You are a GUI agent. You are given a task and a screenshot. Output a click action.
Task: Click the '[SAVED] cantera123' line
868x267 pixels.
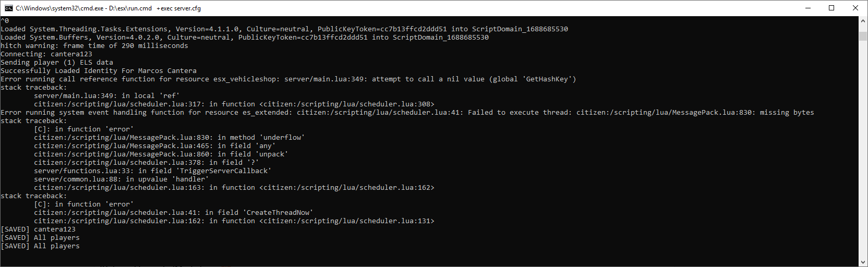pyautogui.click(x=38, y=229)
